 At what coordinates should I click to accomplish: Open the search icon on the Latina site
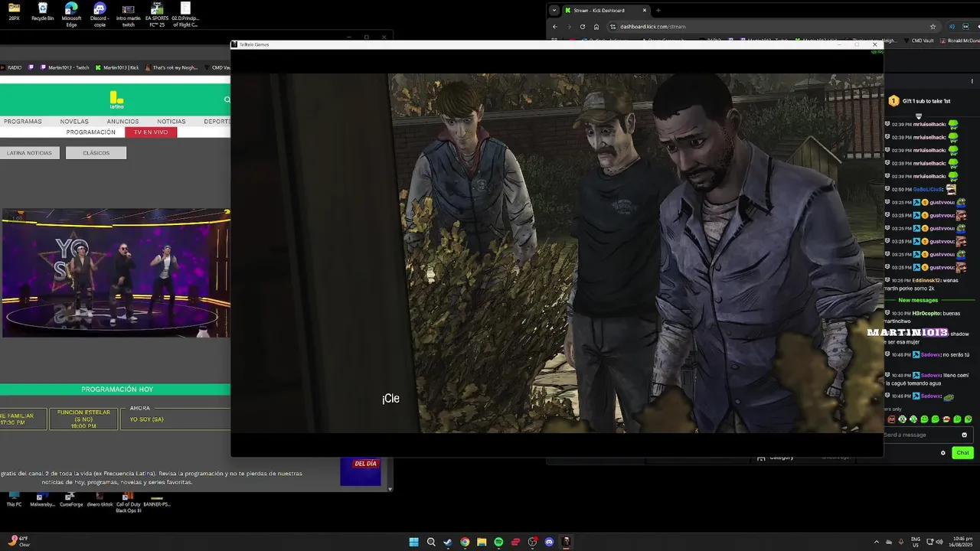pos(227,99)
